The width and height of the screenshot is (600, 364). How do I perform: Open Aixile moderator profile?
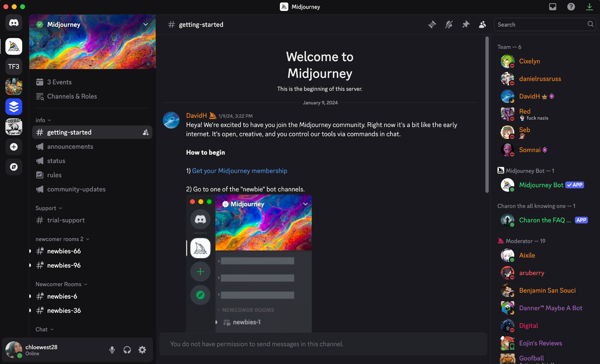(x=545, y=255)
